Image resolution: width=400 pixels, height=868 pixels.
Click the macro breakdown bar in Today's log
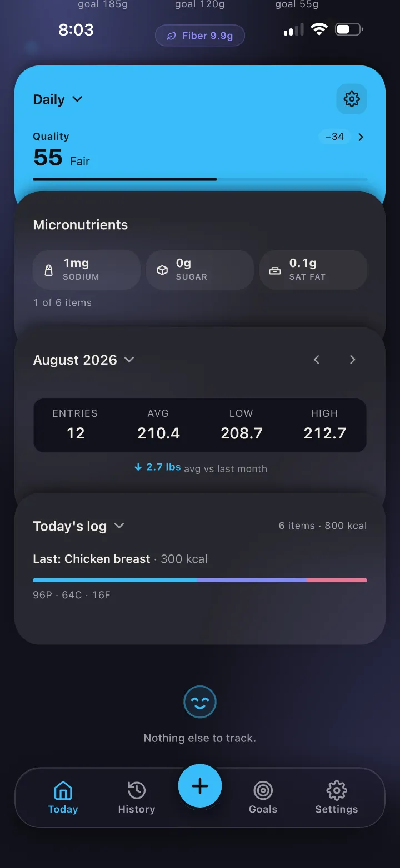point(200,580)
